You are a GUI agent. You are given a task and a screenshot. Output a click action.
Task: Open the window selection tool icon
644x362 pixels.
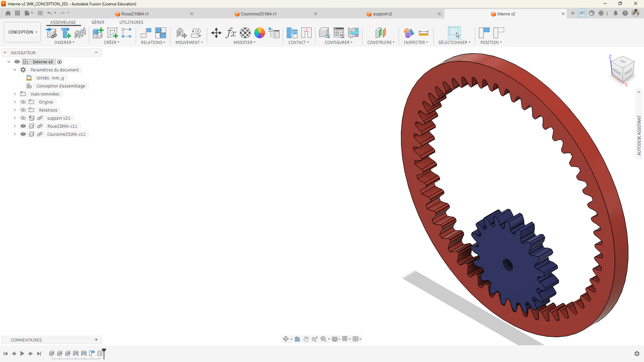[x=454, y=33]
